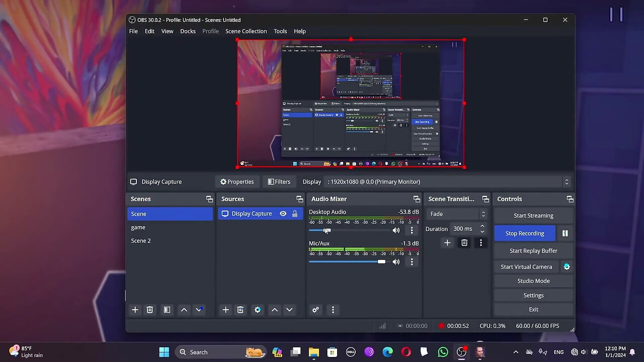The image size is (644, 362).
Task: Open the Docks menu
Action: point(188,31)
